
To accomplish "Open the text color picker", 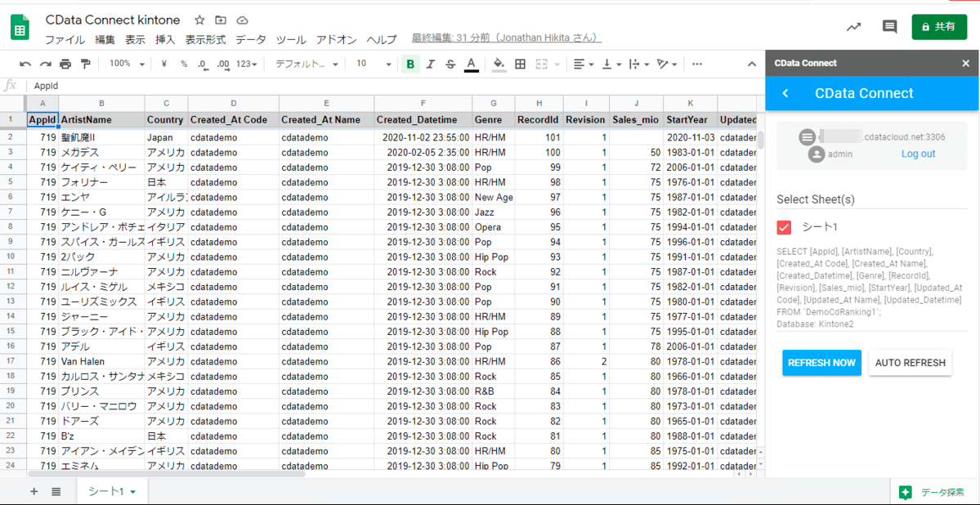I will point(472,65).
